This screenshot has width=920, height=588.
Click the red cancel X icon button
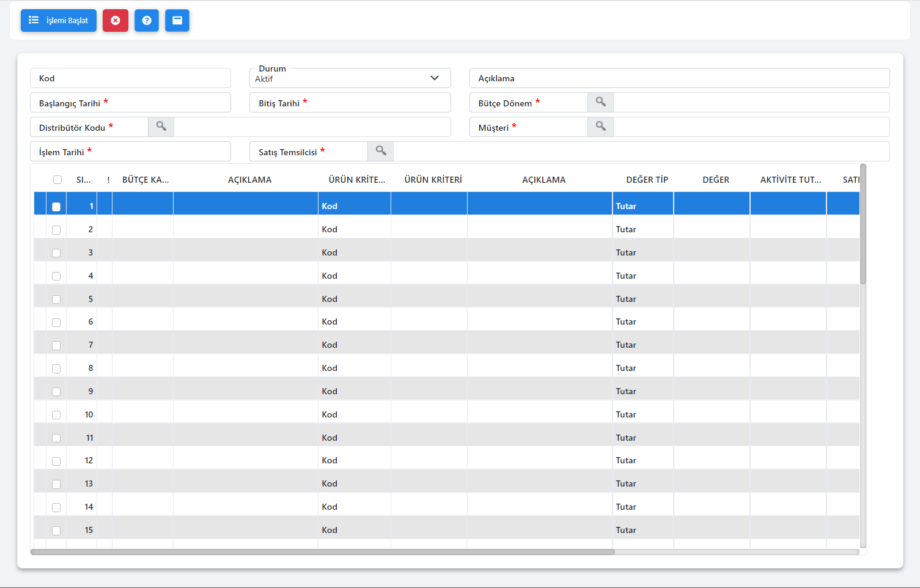(116, 20)
